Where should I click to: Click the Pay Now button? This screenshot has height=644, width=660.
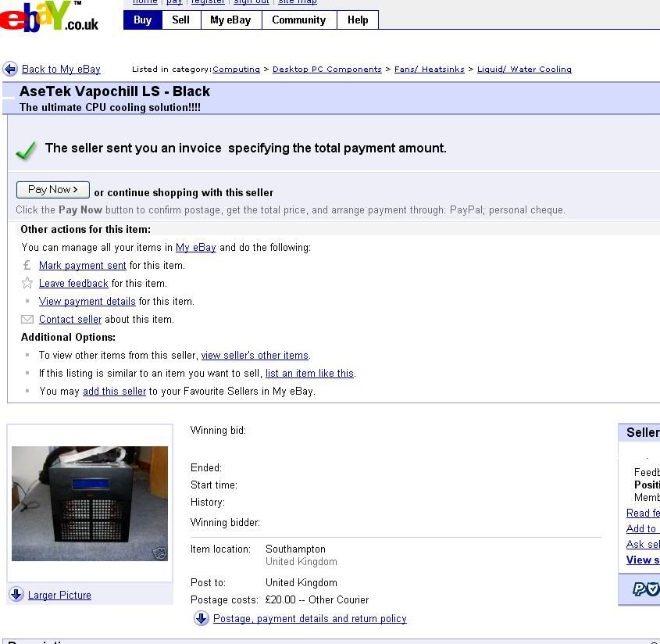point(52,190)
